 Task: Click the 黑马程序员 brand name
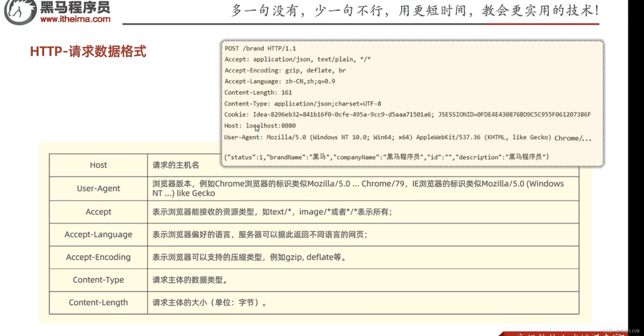tap(75, 7)
